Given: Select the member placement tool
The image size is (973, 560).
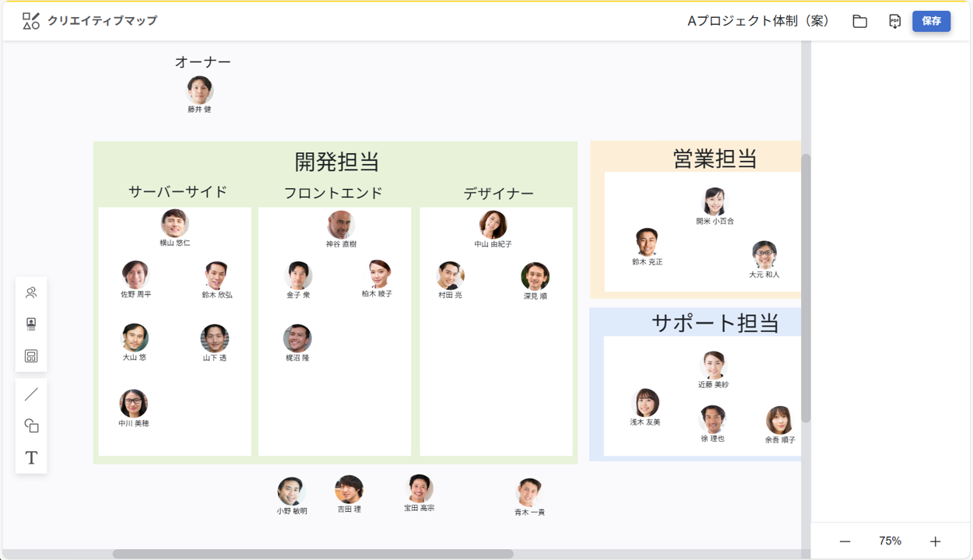Looking at the screenshot, I should pyautogui.click(x=30, y=292).
